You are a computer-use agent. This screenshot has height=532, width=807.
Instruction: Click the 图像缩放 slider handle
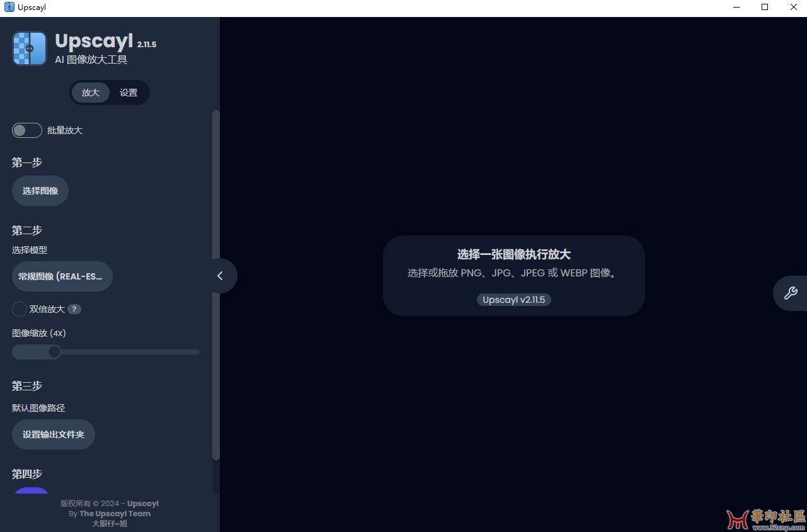[54, 352]
